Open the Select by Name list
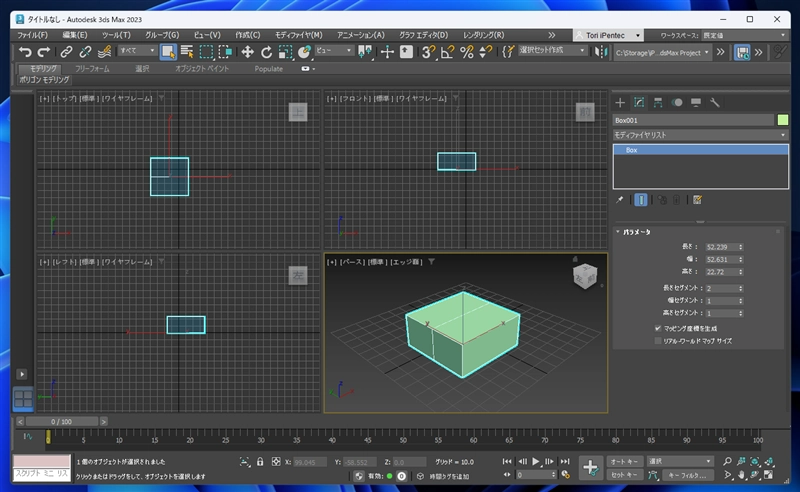Viewport: 800px width, 492px height. point(187,52)
